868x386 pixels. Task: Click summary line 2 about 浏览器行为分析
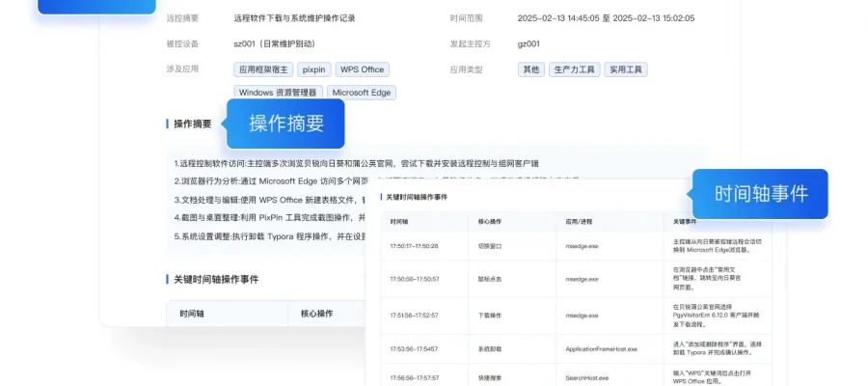pos(270,180)
